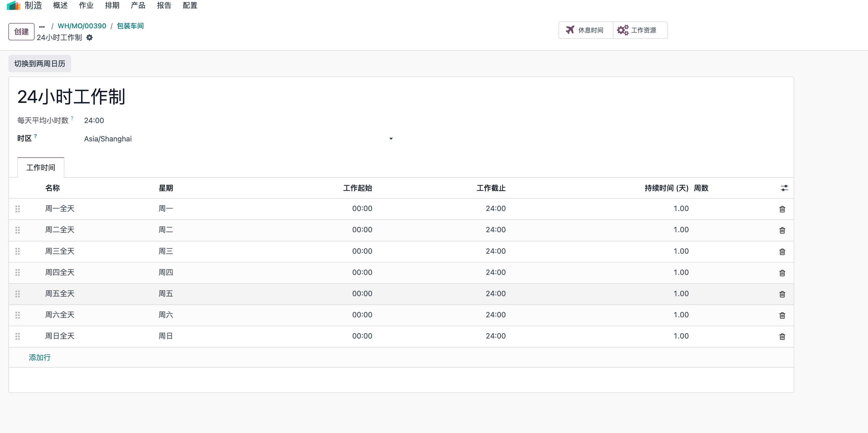The image size is (868, 433).
Task: Open the 休息时间 stat button
Action: point(586,30)
